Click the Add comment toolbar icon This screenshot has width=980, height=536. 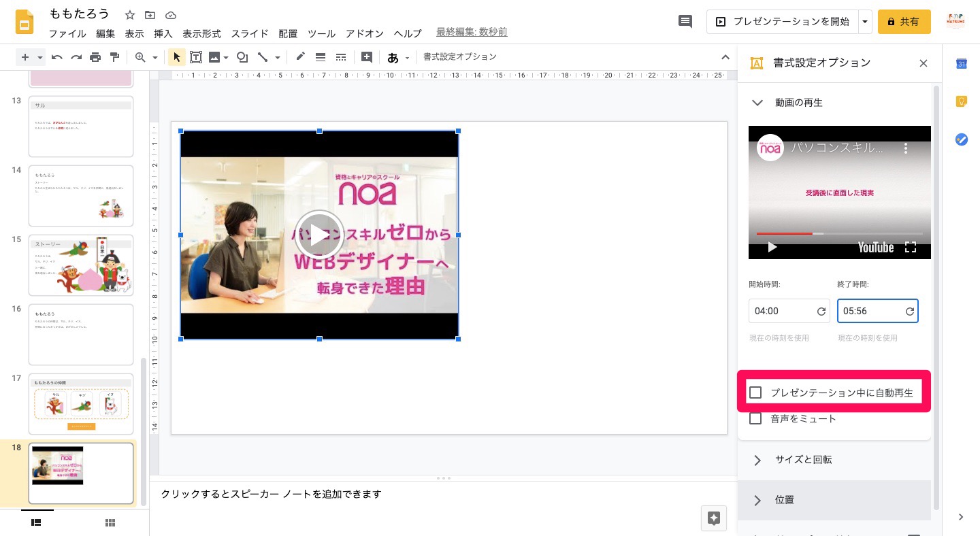(x=367, y=57)
